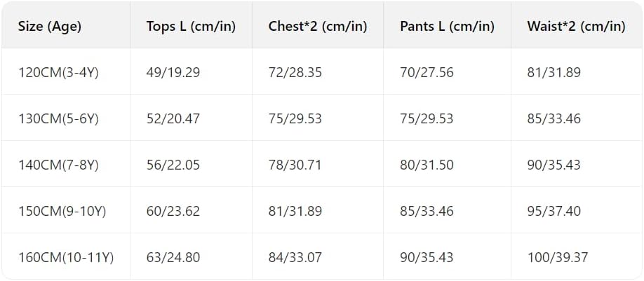
Task: Select the 120CM(3-4Y) size row label
Action: [x=59, y=71]
